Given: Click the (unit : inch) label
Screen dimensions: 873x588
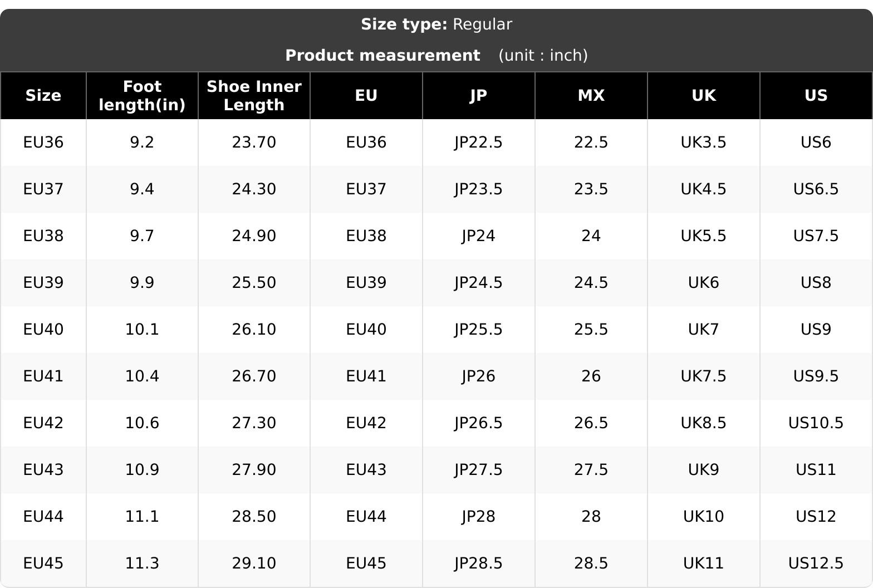Looking at the screenshot, I should click(543, 56).
